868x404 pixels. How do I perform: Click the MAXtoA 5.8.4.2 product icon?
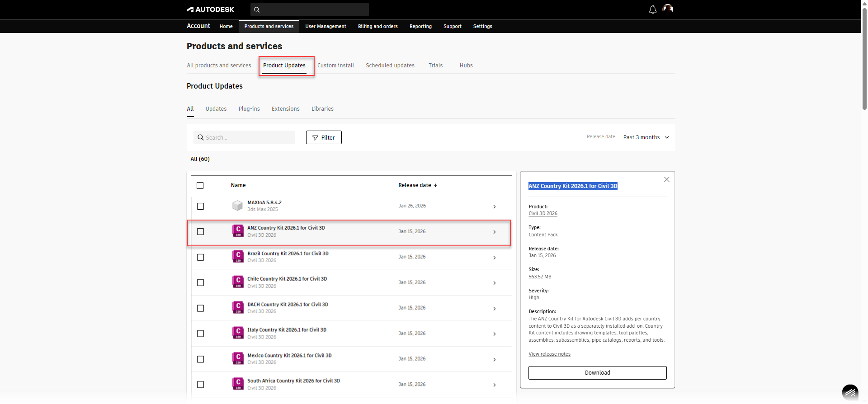[237, 206]
